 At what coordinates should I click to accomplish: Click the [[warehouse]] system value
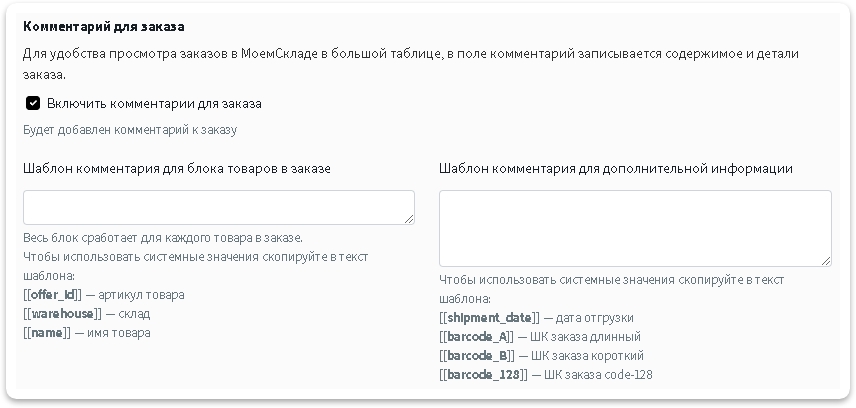[60, 314]
